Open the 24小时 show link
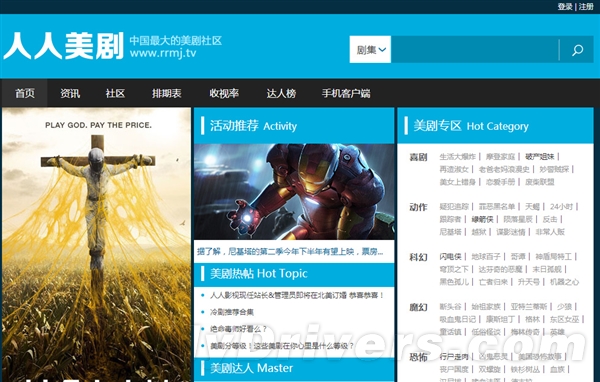This screenshot has height=382, width=600. pyautogui.click(x=561, y=207)
